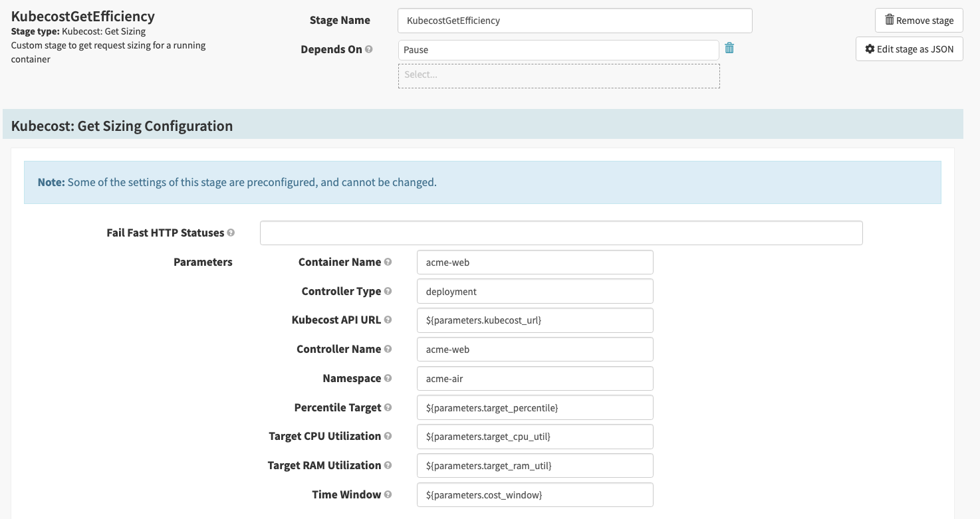This screenshot has height=519, width=980.
Task: Click the Parameters label
Action: coord(203,262)
